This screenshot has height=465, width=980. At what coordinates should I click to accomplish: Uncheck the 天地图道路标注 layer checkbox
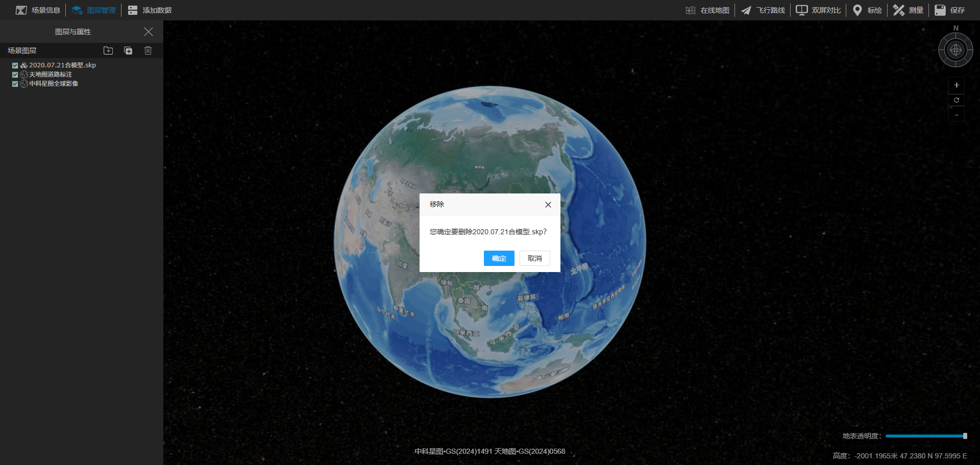coord(15,75)
